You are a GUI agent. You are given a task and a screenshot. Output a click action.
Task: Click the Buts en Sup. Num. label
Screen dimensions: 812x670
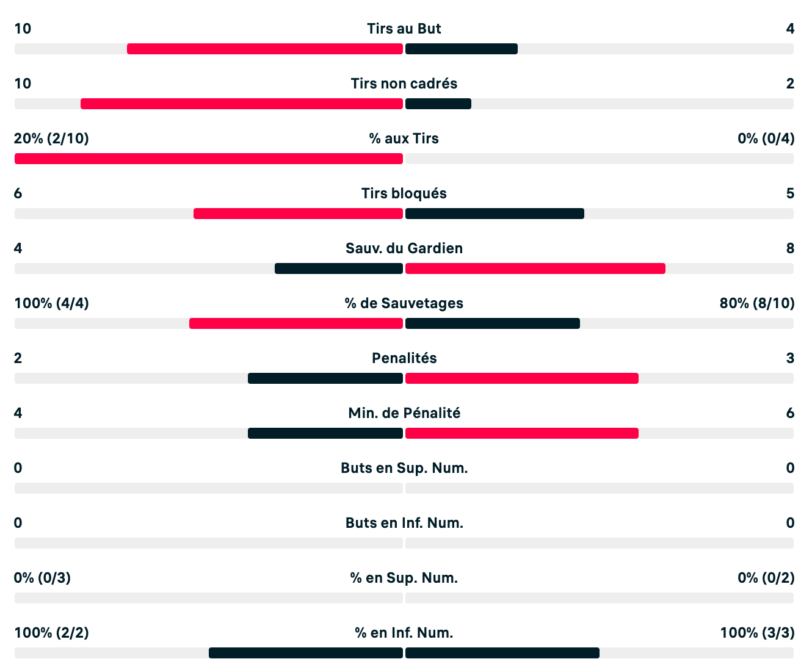(404, 468)
